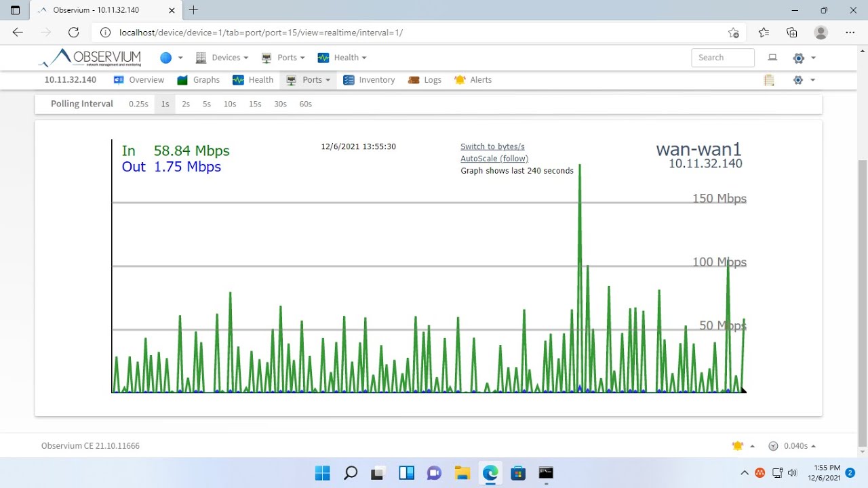Click browser Back arrow

(x=18, y=32)
